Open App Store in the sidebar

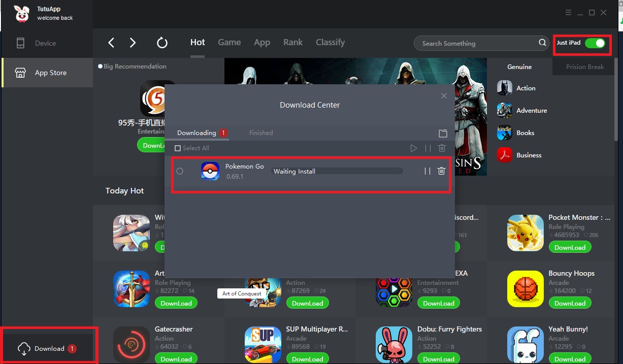[47, 73]
